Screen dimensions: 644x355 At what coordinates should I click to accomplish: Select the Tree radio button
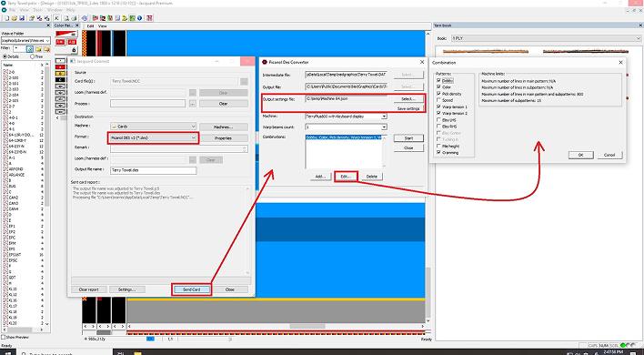coord(33,56)
